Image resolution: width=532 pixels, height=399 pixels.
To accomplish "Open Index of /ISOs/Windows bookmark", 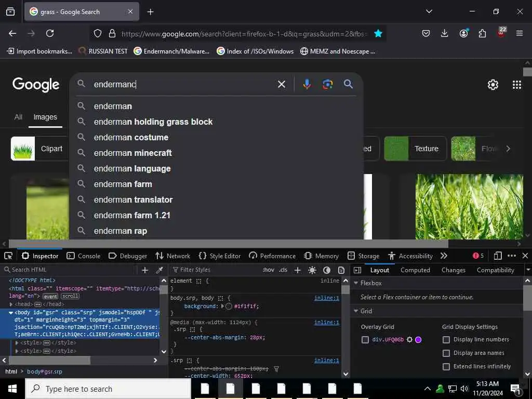I will pos(255,51).
